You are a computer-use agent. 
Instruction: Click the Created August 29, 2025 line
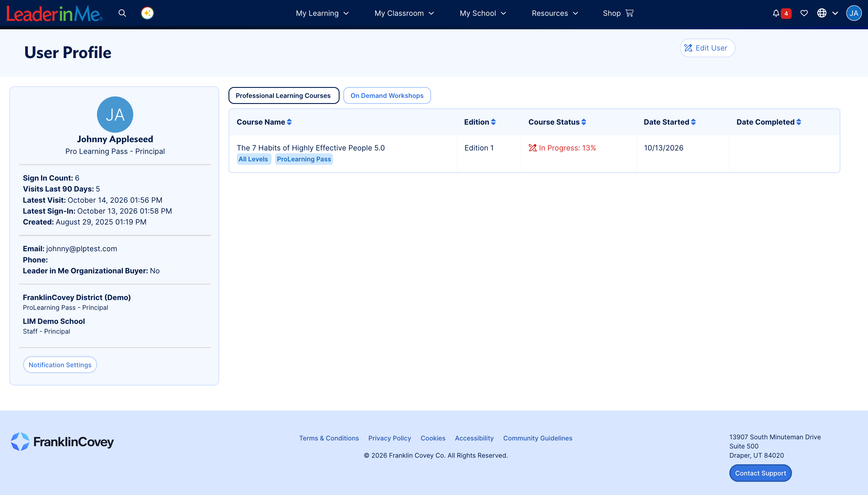click(85, 222)
